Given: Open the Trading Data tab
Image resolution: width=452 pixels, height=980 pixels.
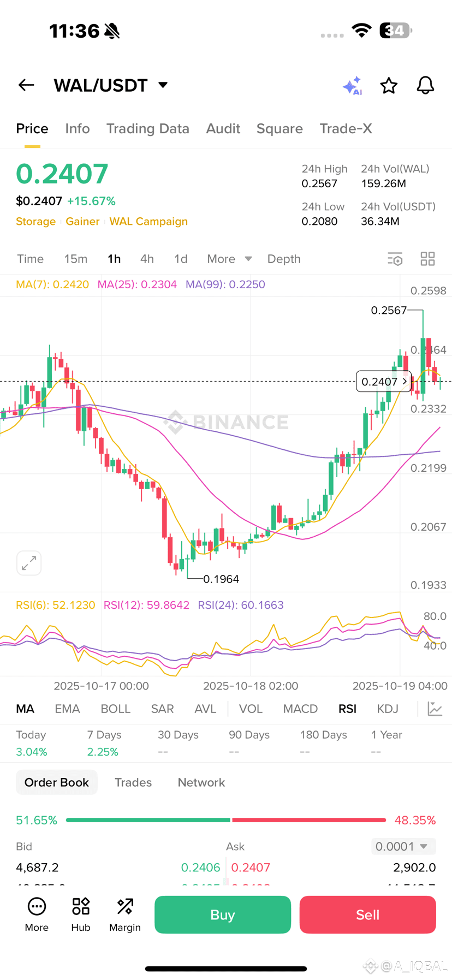Looking at the screenshot, I should pyautogui.click(x=148, y=129).
